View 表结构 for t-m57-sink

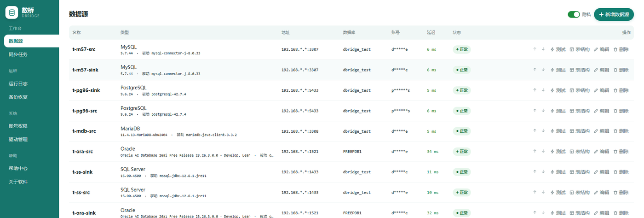580,70
